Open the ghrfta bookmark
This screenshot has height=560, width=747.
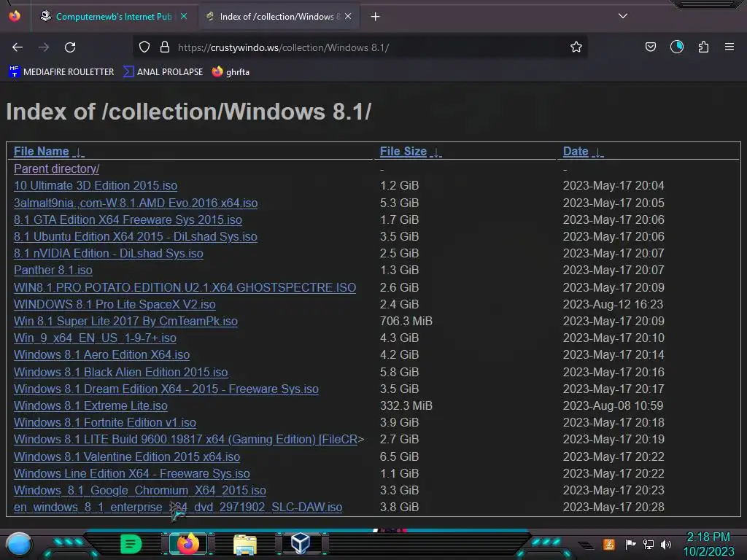pos(231,72)
